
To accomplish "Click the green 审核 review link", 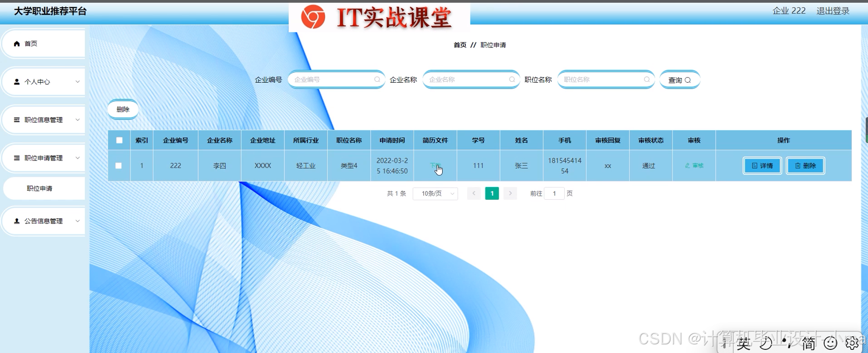I will coord(694,165).
